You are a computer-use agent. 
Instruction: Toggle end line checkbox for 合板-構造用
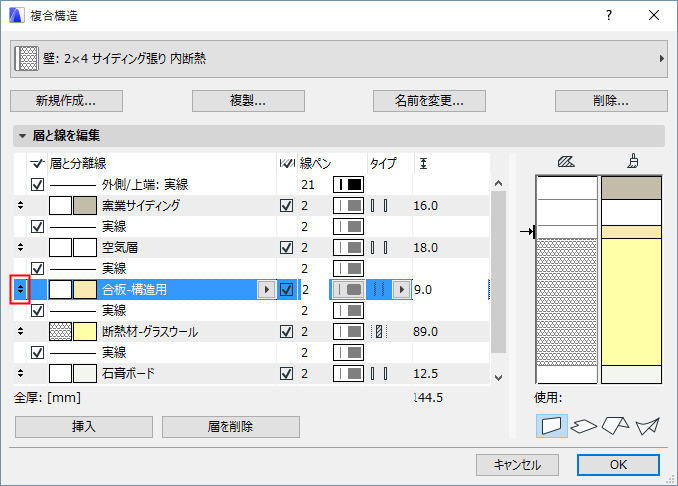tap(286, 289)
